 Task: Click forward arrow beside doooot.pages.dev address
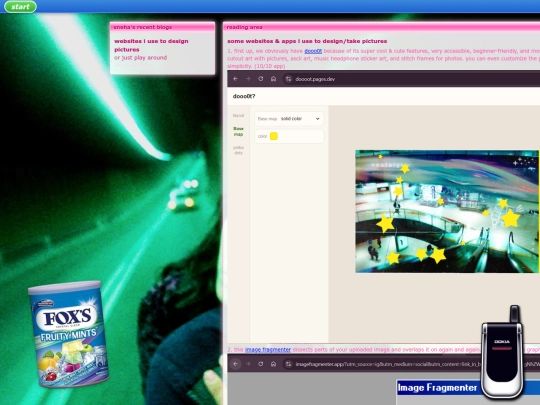tap(248, 79)
